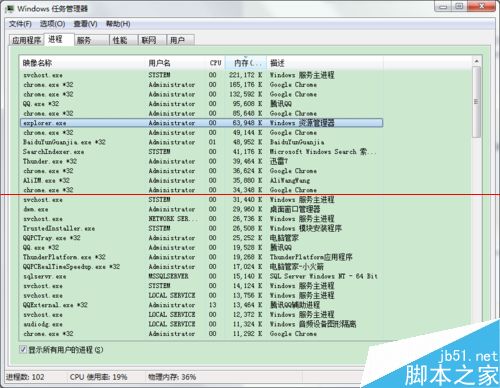Select the QQPCTray.exe *32 process

tap(201, 238)
